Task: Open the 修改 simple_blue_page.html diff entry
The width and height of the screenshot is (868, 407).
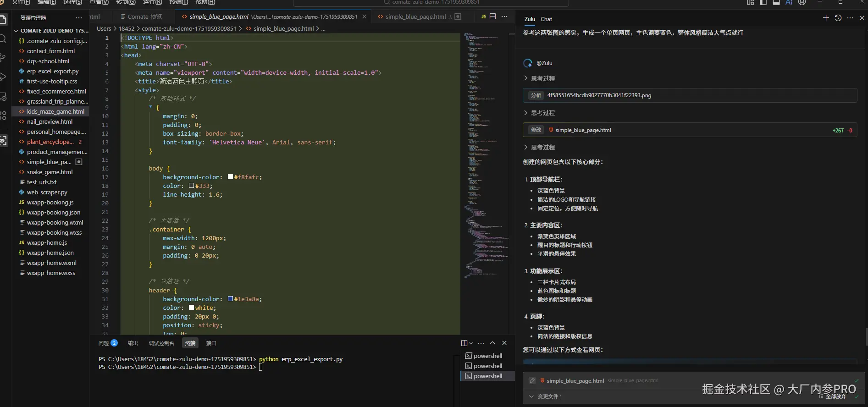Action: coord(690,130)
